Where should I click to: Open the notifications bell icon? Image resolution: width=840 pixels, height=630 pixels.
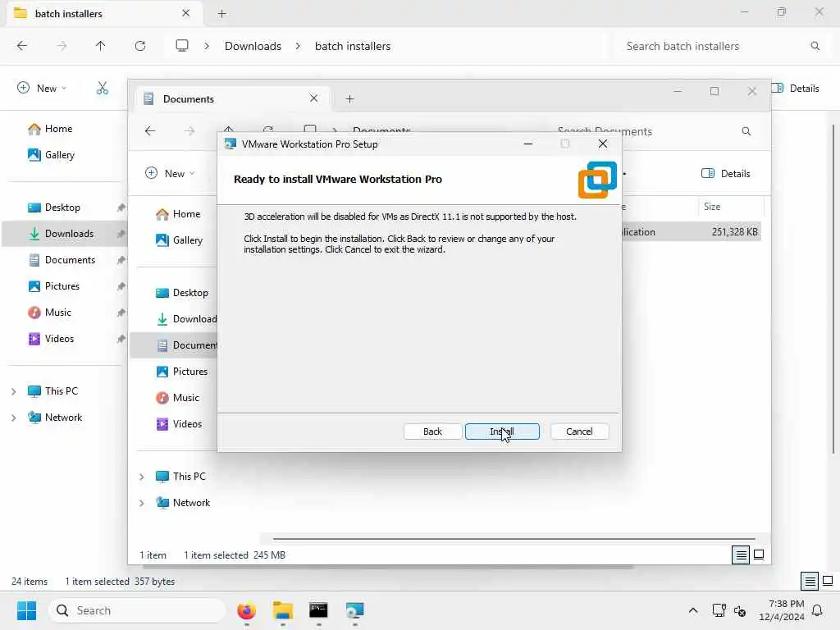coord(818,610)
